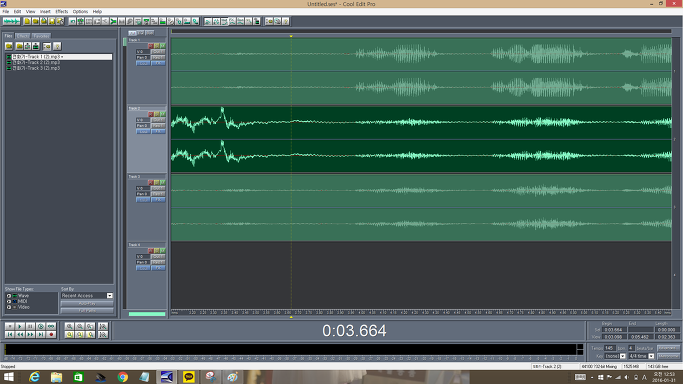
Task: Open the 4/4 time dropdown
Action: (651, 356)
